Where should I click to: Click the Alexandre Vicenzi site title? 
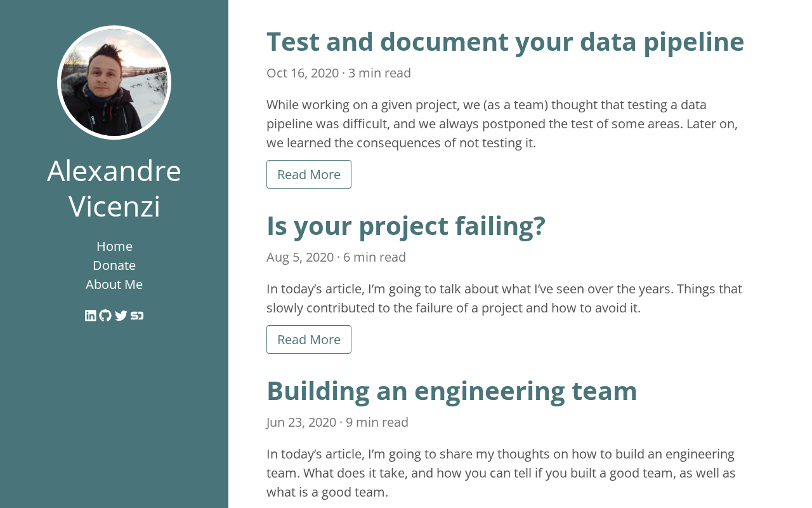(114, 188)
